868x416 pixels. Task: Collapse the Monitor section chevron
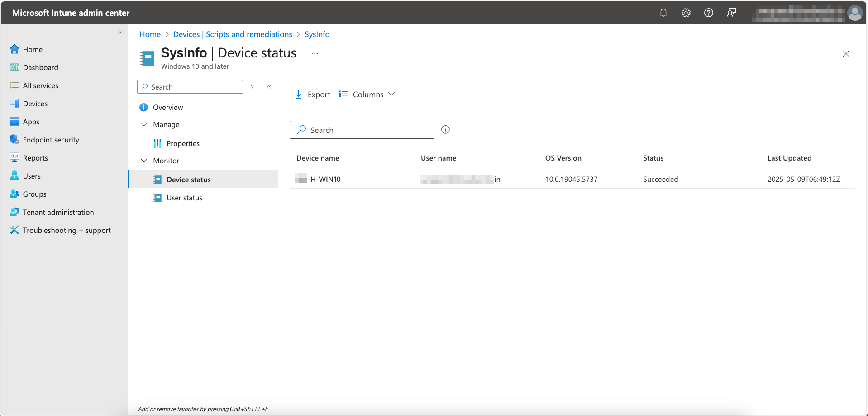(x=144, y=161)
